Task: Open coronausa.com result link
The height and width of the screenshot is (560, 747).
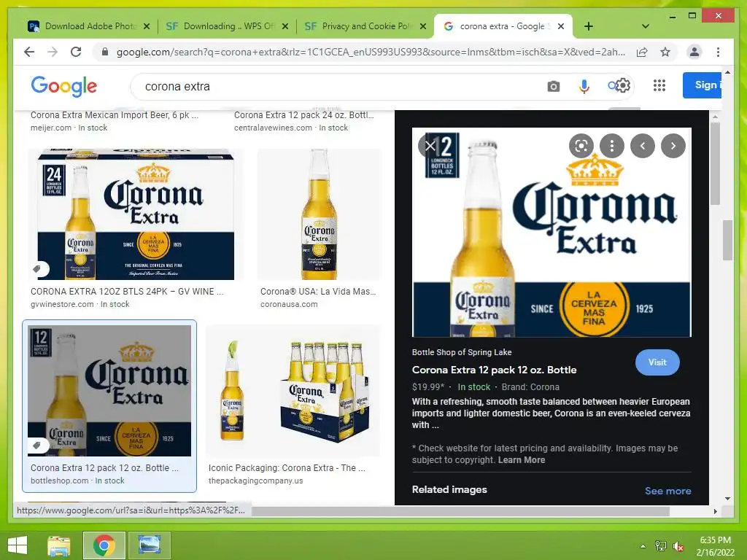Action: [289, 304]
